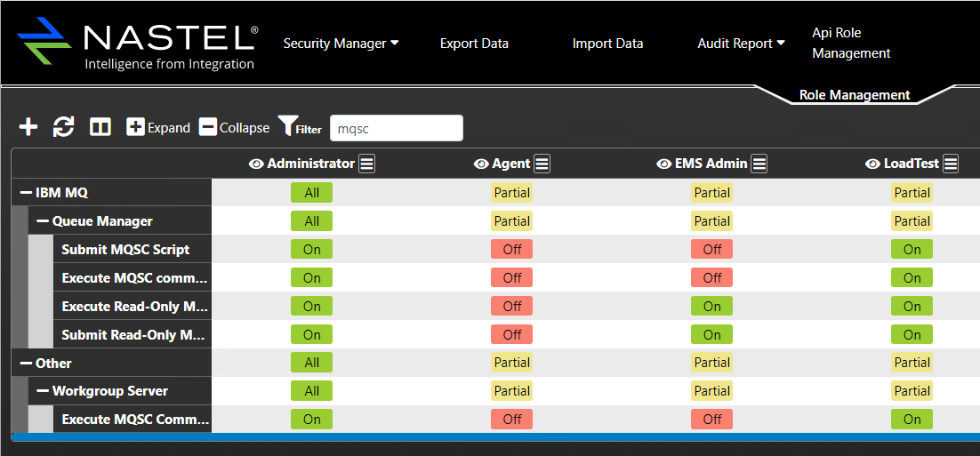
Task: Toggle Submit MQSC Script On for Administrator
Action: [x=311, y=250]
